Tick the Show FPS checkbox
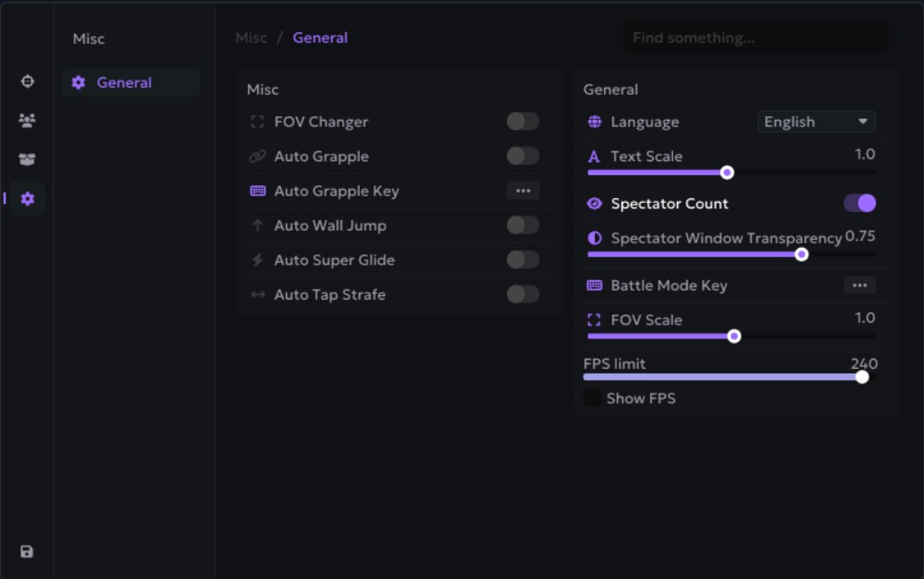Screen dimensions: 924x579 [x=592, y=398]
